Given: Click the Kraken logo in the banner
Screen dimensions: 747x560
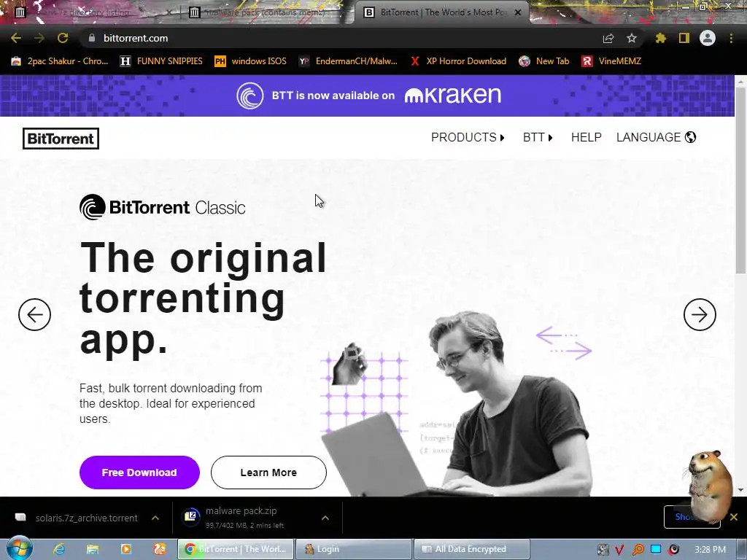Looking at the screenshot, I should [452, 96].
